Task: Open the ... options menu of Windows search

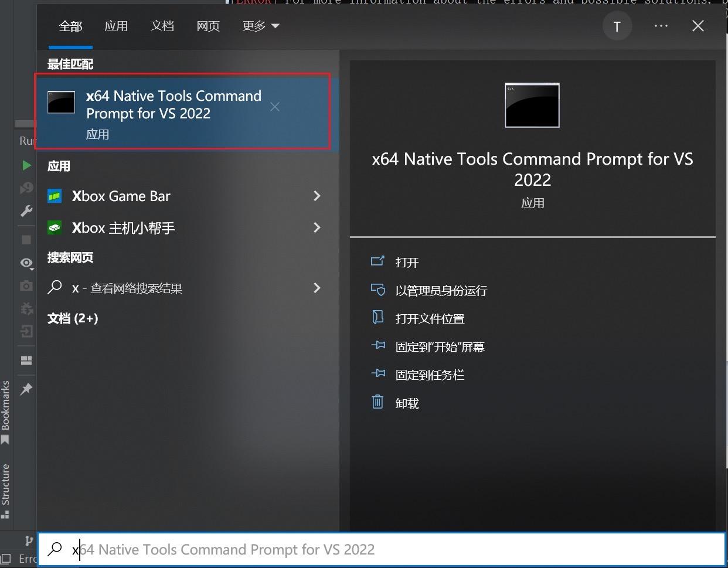Action: click(661, 26)
